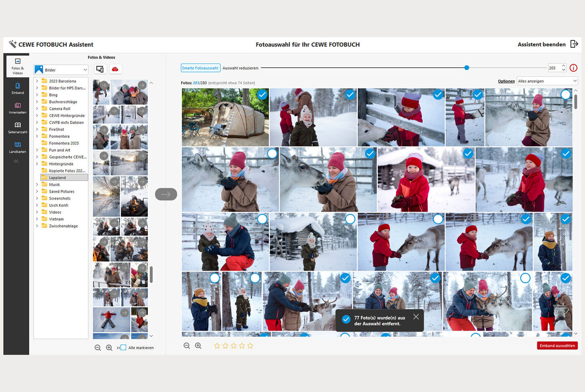585x392 pixels.
Task: Zoom in the source thumbnails list
Action: 109,348
